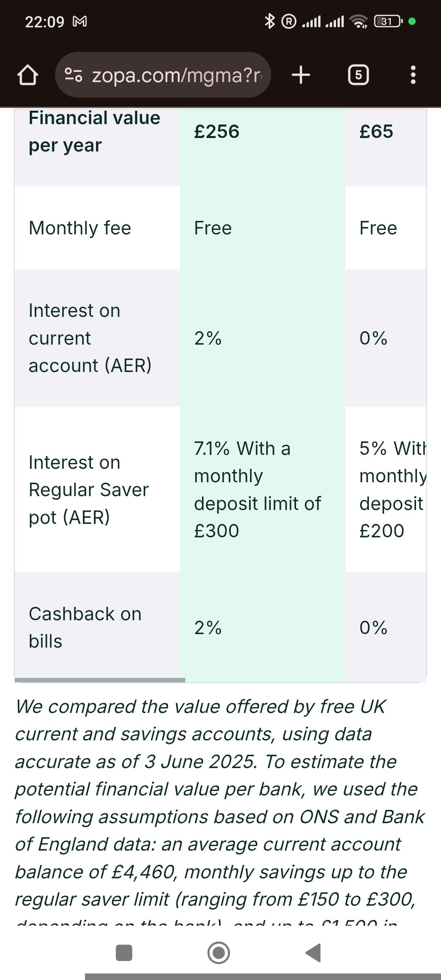Tap the browser home icon
This screenshot has width=441, height=980.
(28, 75)
